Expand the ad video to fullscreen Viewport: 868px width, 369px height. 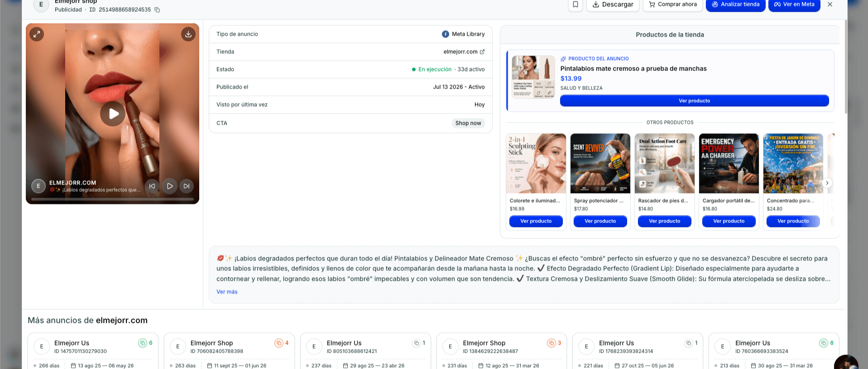coord(37,34)
